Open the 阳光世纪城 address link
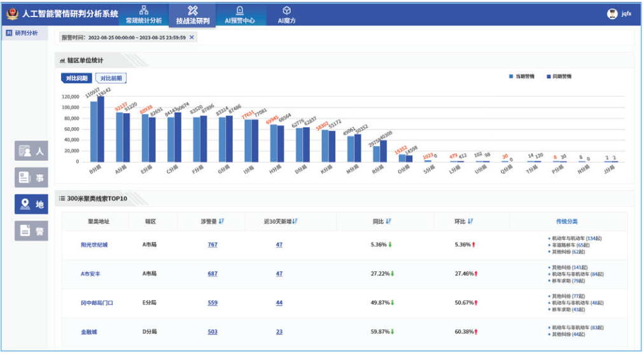Screen dimensions: 644x354 tap(94, 245)
